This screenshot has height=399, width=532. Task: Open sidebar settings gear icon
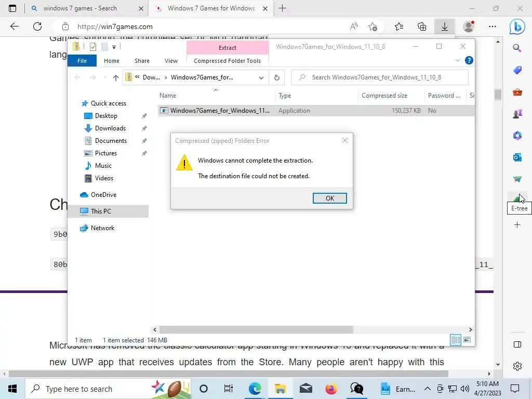pos(517,366)
